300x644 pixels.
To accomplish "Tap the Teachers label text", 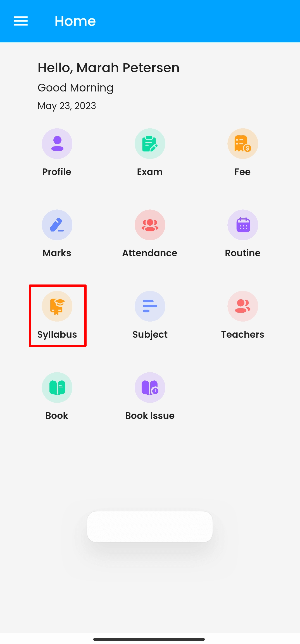I will [242, 334].
